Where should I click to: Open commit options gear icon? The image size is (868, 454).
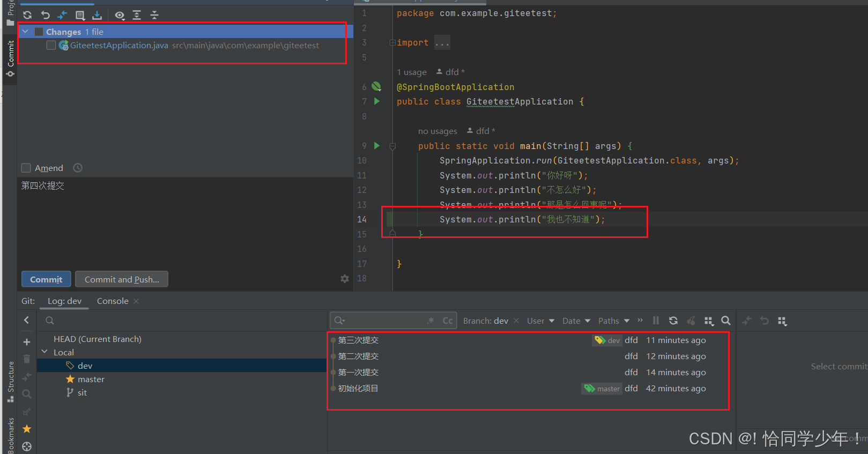345,279
